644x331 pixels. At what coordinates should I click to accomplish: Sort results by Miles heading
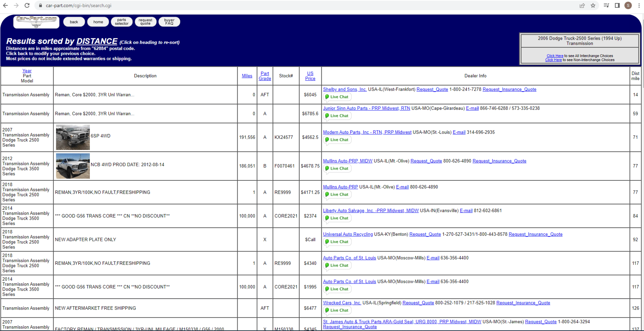click(x=247, y=76)
